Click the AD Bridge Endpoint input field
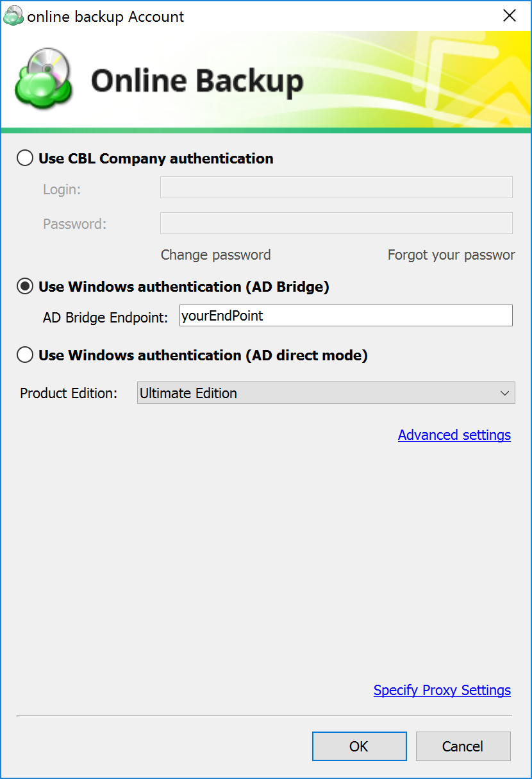The height and width of the screenshot is (779, 532). click(346, 315)
